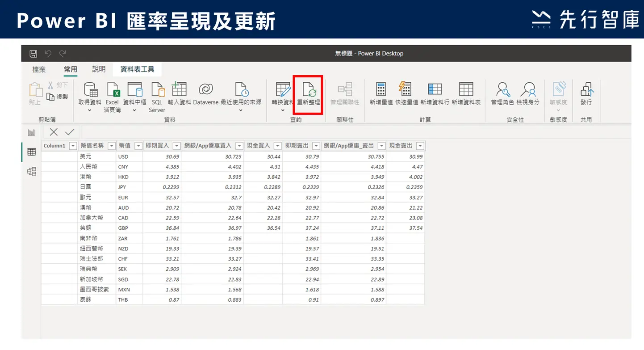This screenshot has width=644, height=350.
Task: Click 新增量值 new measure icon
Action: pos(381,89)
